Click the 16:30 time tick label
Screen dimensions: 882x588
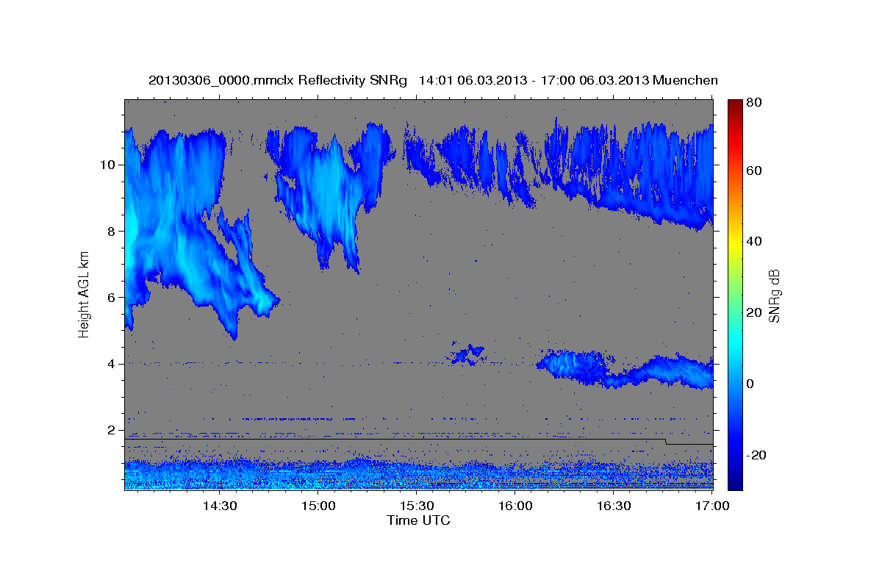tap(614, 506)
